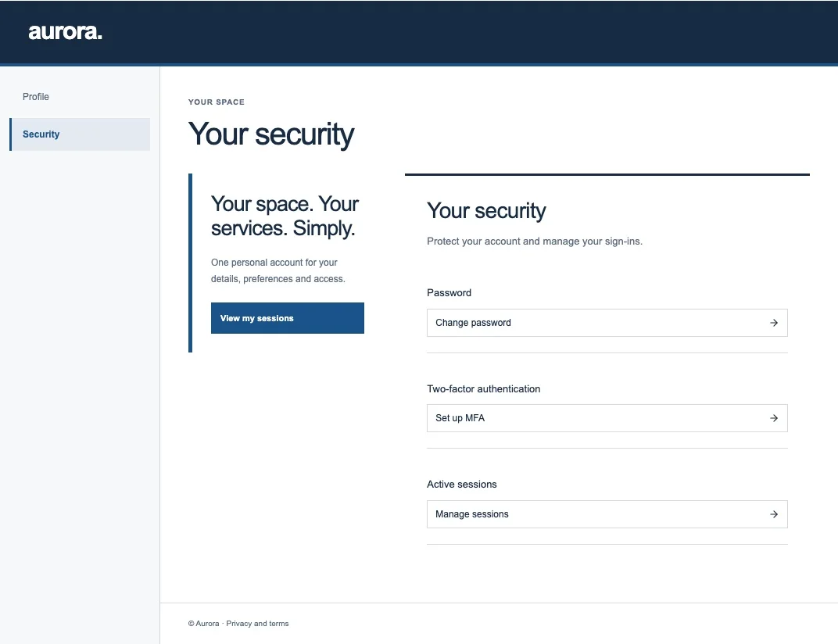This screenshot has height=644, width=838.
Task: Click the © Aurora footer text
Action: coord(203,624)
